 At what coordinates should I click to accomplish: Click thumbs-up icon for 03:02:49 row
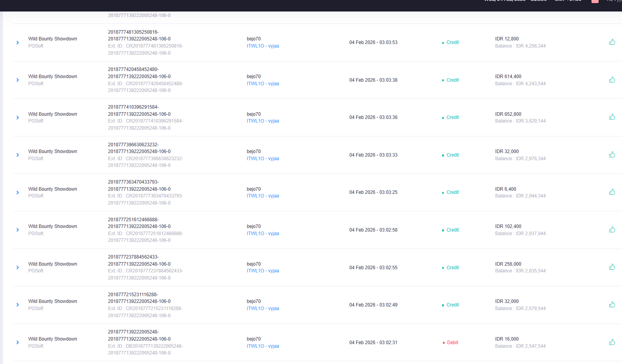[x=612, y=305]
